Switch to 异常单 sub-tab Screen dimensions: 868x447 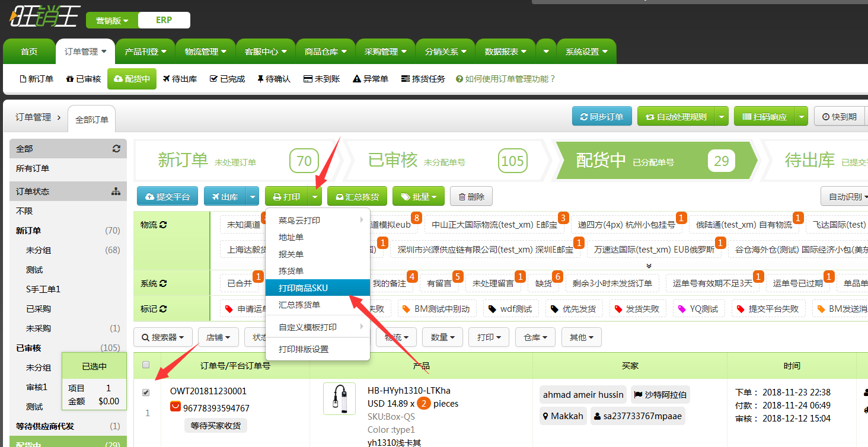point(371,79)
